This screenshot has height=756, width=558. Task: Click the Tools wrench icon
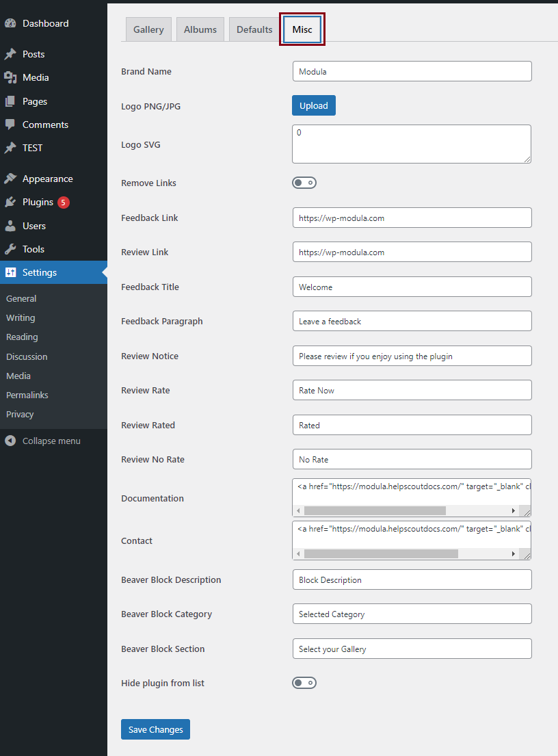(10, 249)
